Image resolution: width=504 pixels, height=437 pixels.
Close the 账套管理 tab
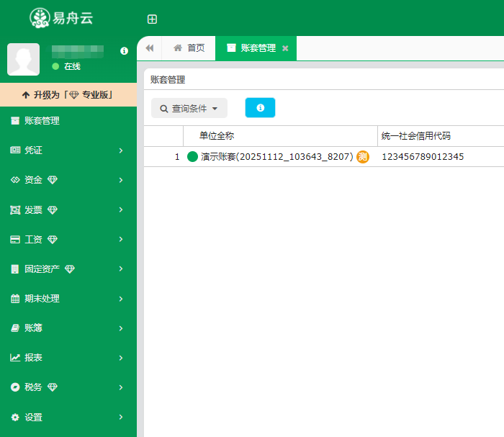click(285, 48)
